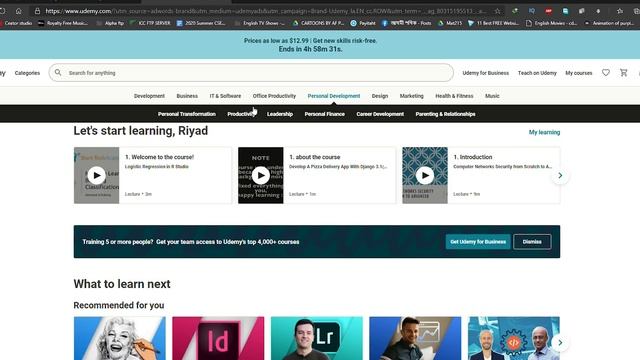The width and height of the screenshot is (640, 360).
Task: Open the InDesign Id course thumbnail
Action: [x=218, y=338]
